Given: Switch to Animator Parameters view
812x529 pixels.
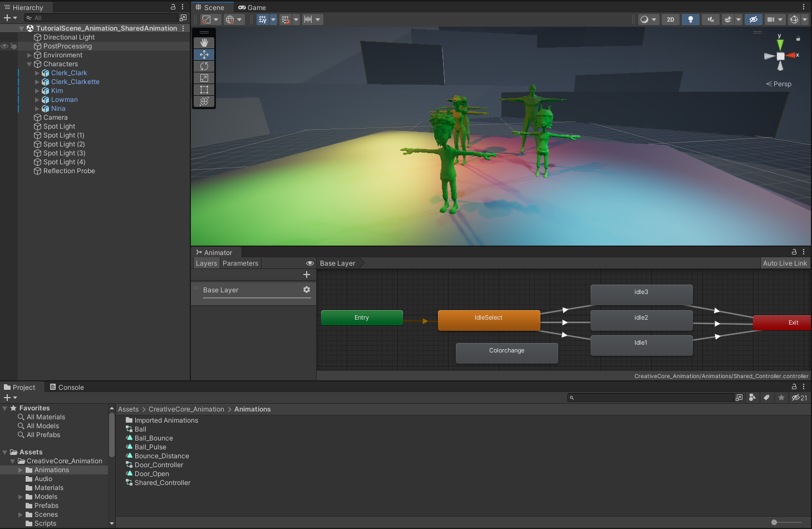Looking at the screenshot, I should click(x=240, y=263).
